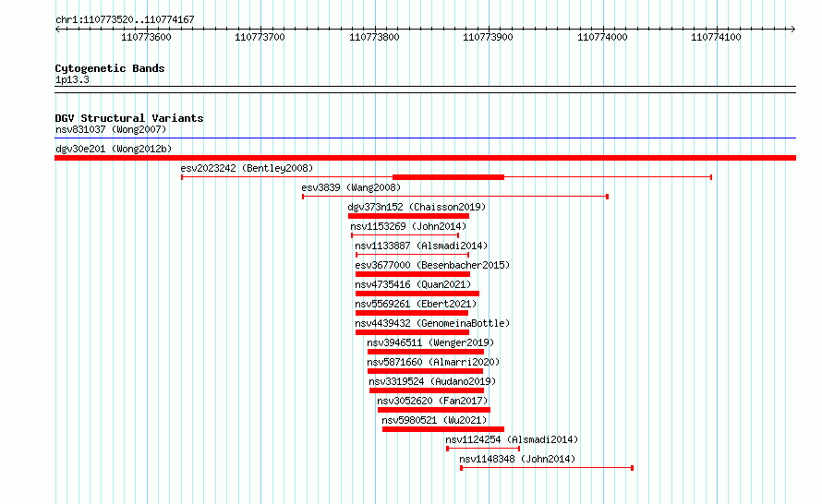Select the 1p13.3 band label
The height and width of the screenshot is (504, 822).
pyautogui.click(x=72, y=79)
